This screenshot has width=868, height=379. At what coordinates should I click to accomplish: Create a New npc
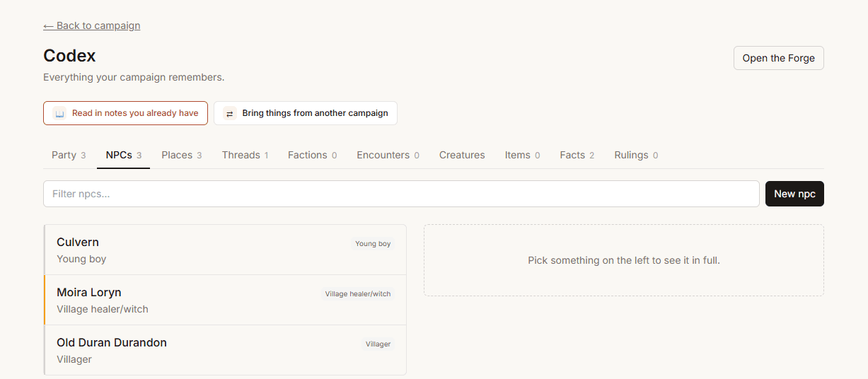tap(794, 194)
